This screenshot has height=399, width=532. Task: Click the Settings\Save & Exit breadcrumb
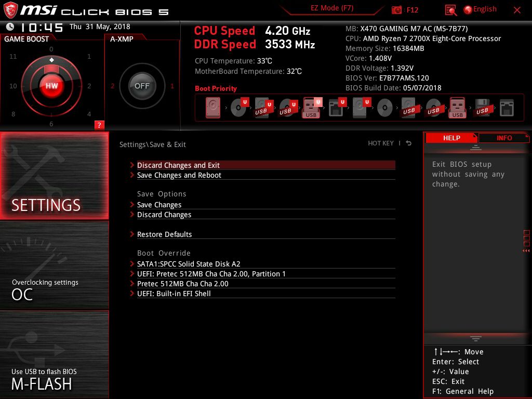click(153, 144)
